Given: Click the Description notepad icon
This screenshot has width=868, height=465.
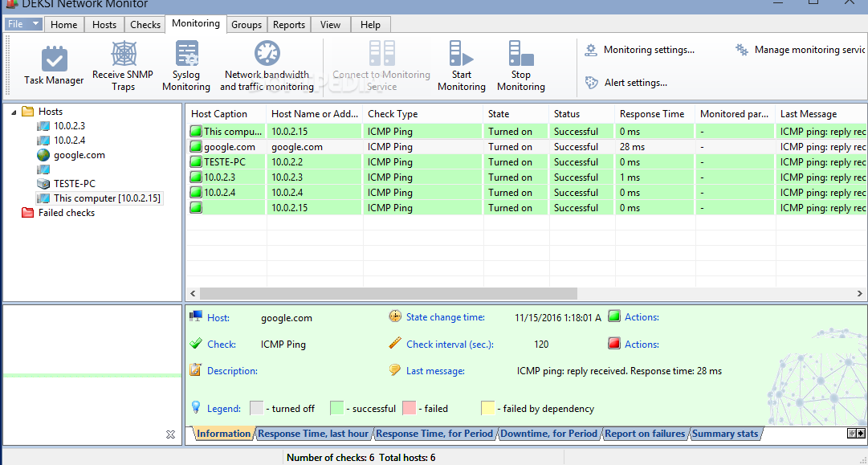Looking at the screenshot, I should click(195, 369).
